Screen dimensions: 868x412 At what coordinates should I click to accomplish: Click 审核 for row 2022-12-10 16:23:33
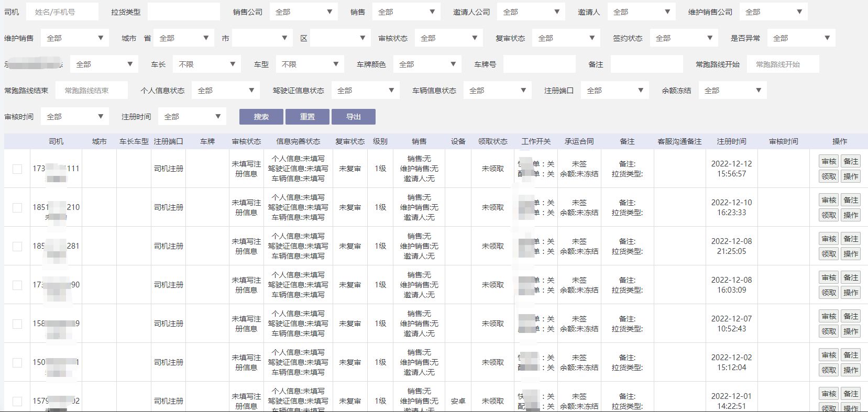pos(829,200)
